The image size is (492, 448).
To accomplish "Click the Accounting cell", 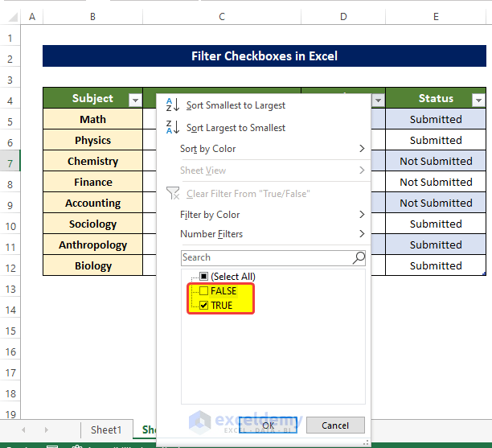I will pos(93,203).
